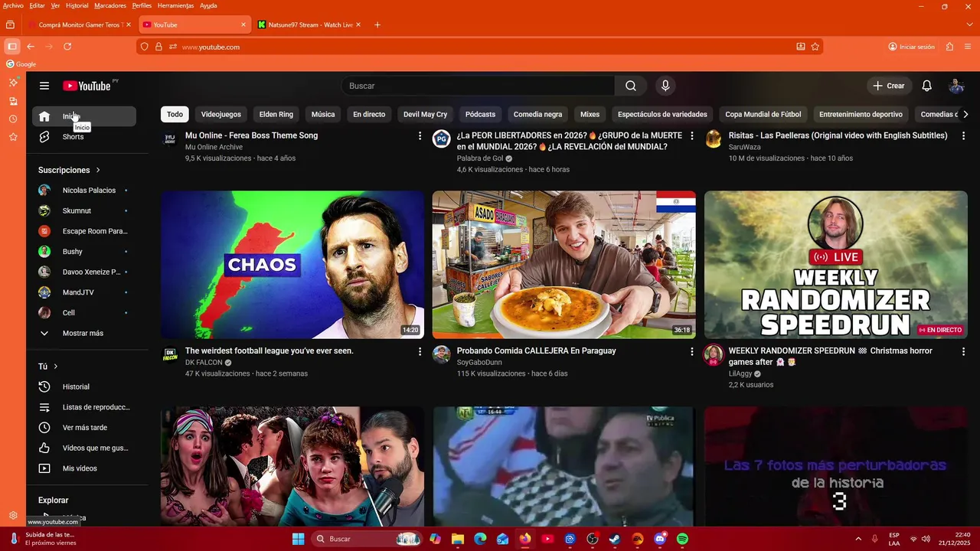Open site permissions icon in address bar
Viewport: 980px width, 551px height.
tap(173, 47)
